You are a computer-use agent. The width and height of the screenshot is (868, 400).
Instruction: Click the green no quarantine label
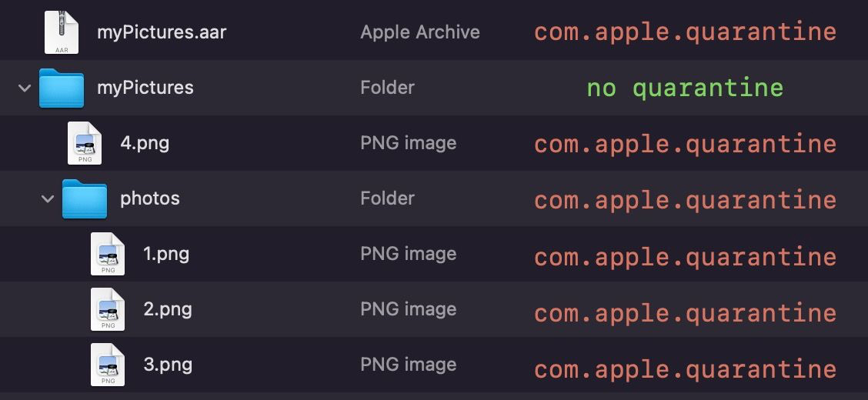(685, 88)
